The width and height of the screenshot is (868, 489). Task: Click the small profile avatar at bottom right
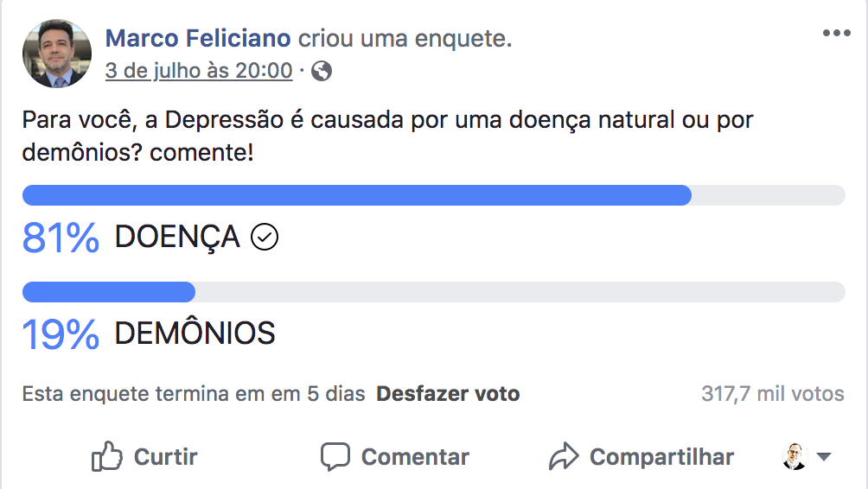click(794, 456)
